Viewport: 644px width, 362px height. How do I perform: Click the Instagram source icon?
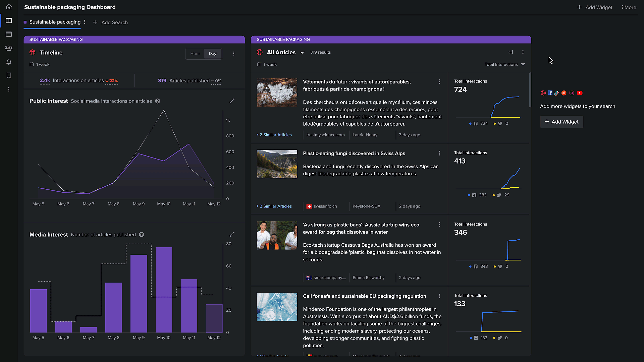(x=572, y=93)
